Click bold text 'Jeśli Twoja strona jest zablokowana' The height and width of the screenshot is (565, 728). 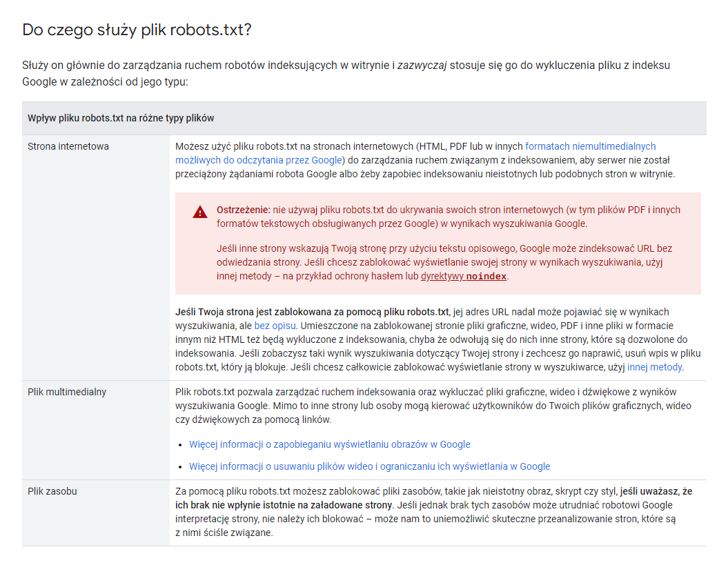coord(312,312)
